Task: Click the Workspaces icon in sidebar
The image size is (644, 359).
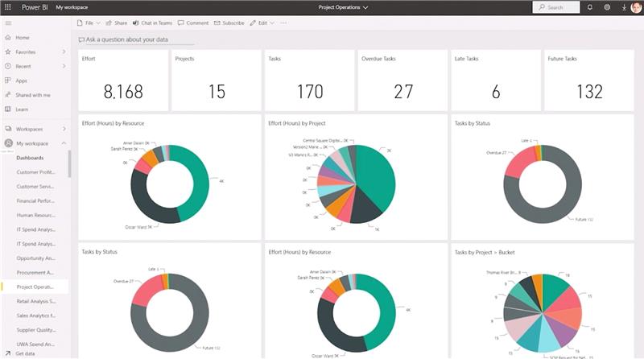Action: 8,129
